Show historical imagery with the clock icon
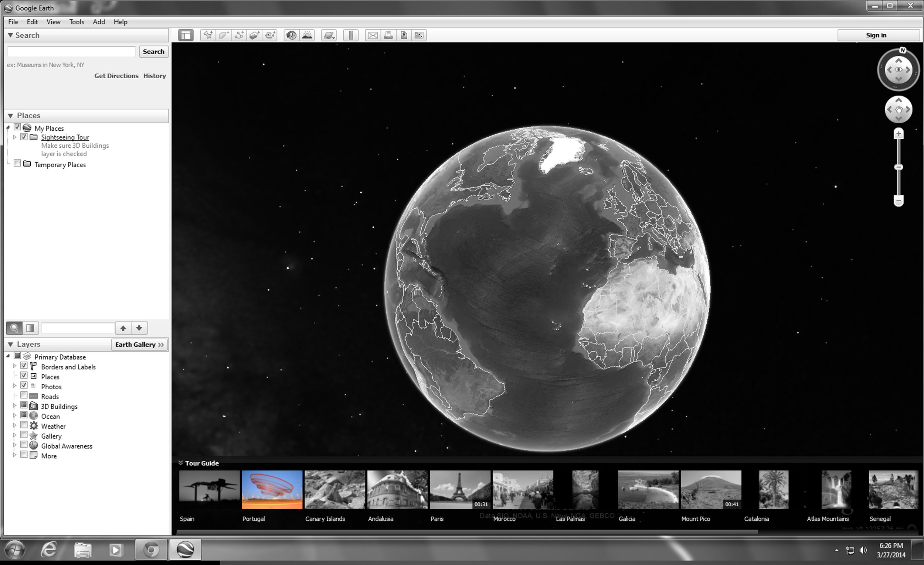 291,35
